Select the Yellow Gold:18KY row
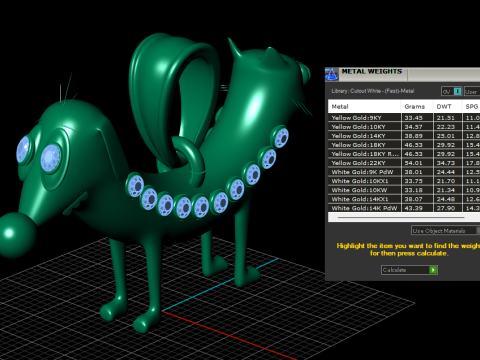 coord(404,145)
